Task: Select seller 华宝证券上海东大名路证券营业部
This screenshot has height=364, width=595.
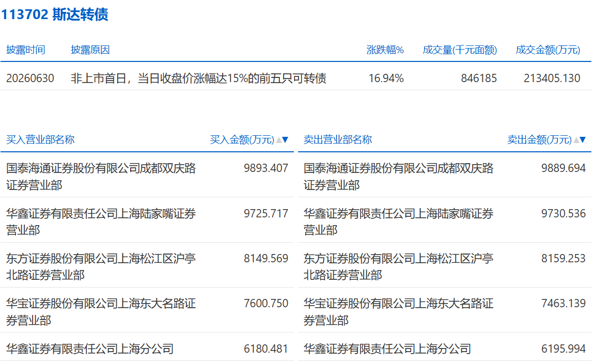Action: pyautogui.click(x=398, y=312)
